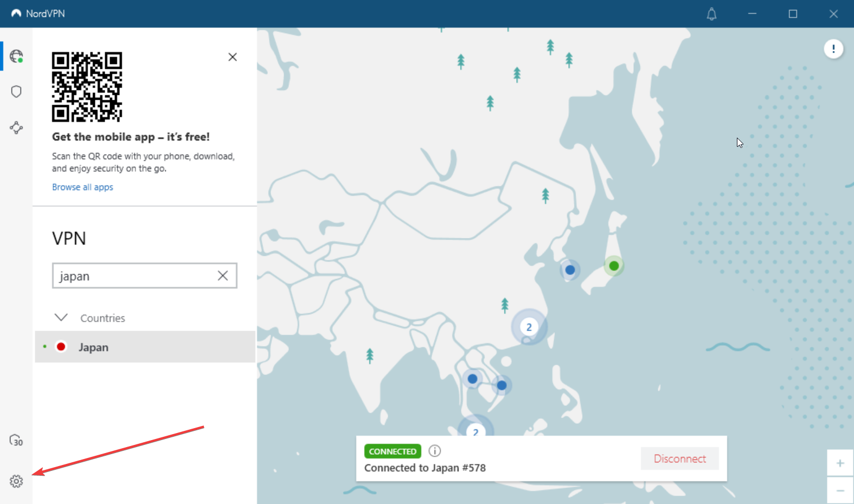Select the blue South Korea server marker

(x=570, y=270)
